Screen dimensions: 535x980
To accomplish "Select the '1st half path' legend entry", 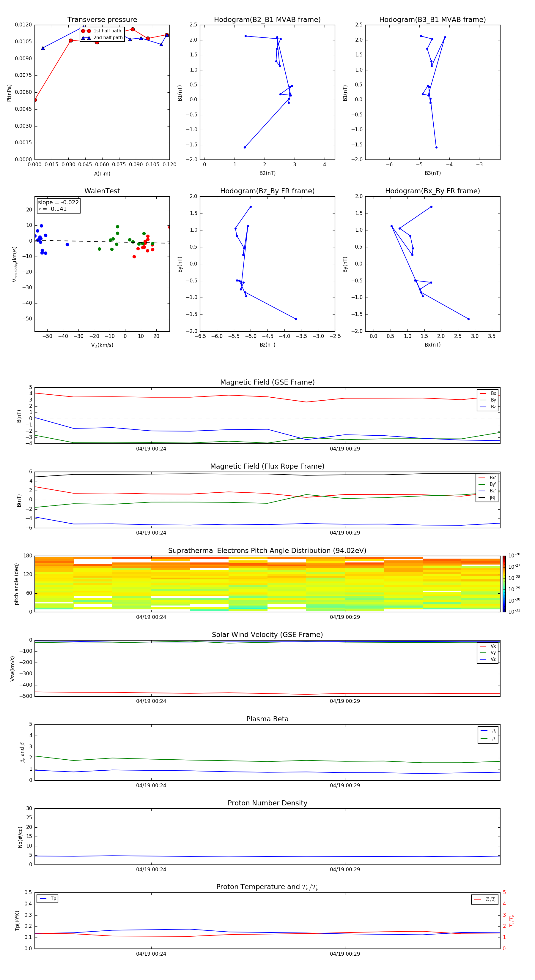I will [x=102, y=31].
